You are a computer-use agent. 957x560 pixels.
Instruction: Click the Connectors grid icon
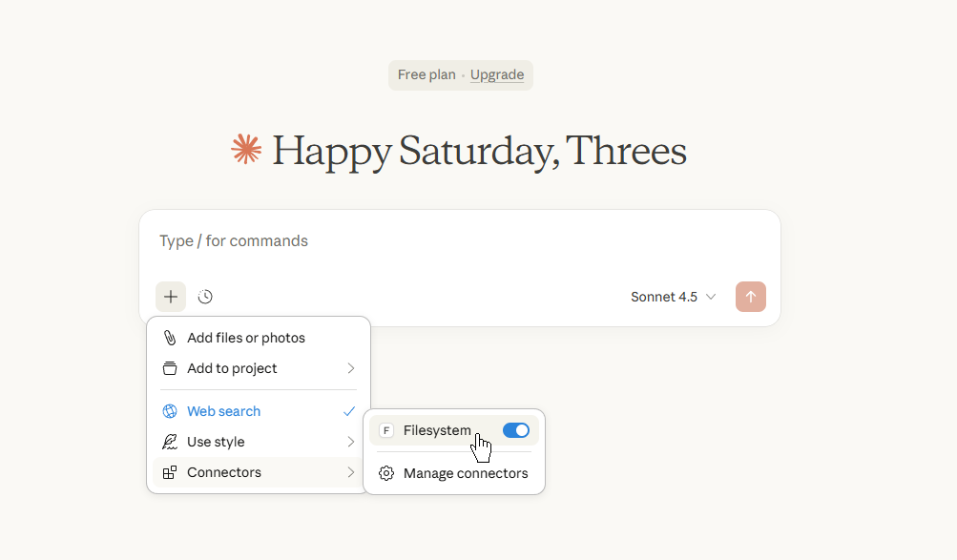(x=170, y=472)
